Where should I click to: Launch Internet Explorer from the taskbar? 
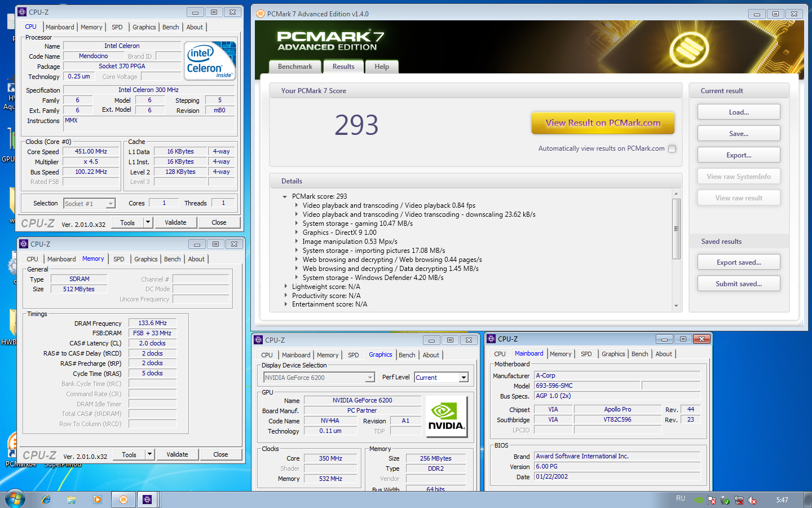tap(46, 500)
